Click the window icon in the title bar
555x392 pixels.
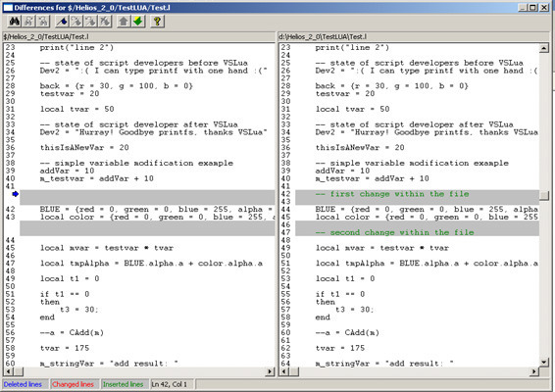pos(8,8)
